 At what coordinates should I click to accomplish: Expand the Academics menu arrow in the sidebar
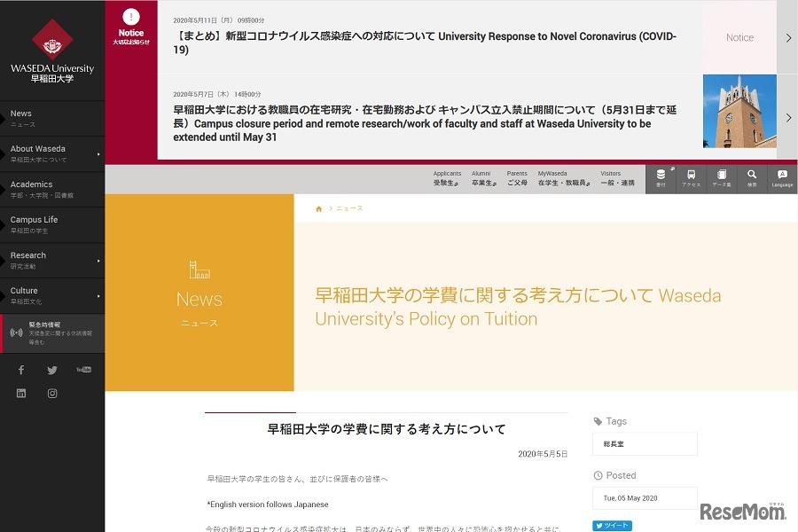point(99,188)
